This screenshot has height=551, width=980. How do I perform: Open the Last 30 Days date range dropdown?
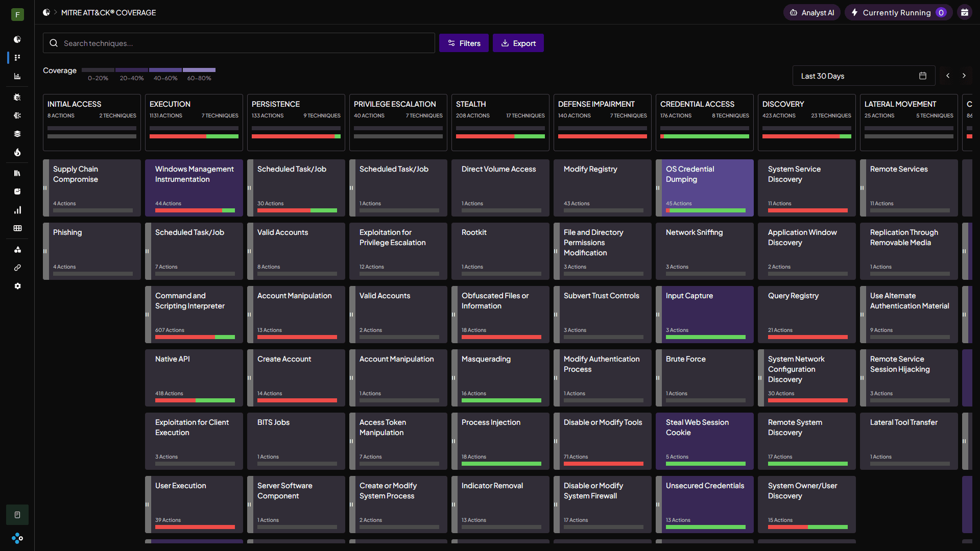(x=864, y=76)
